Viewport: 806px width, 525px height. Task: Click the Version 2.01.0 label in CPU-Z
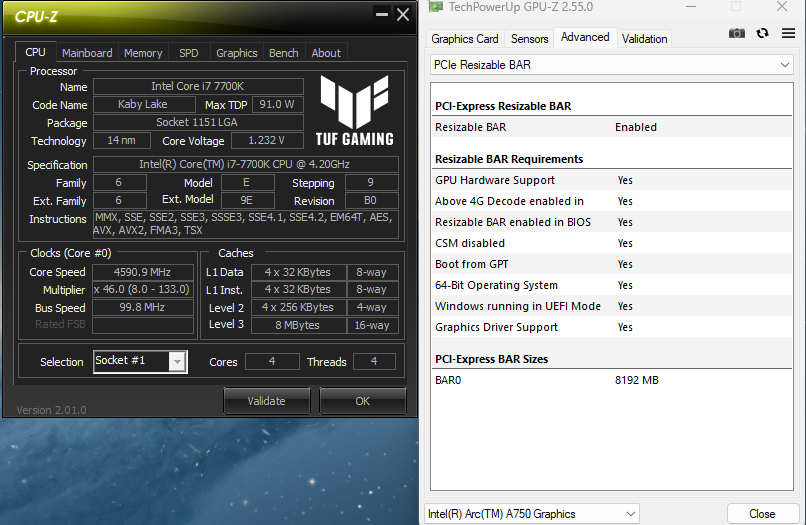point(51,410)
